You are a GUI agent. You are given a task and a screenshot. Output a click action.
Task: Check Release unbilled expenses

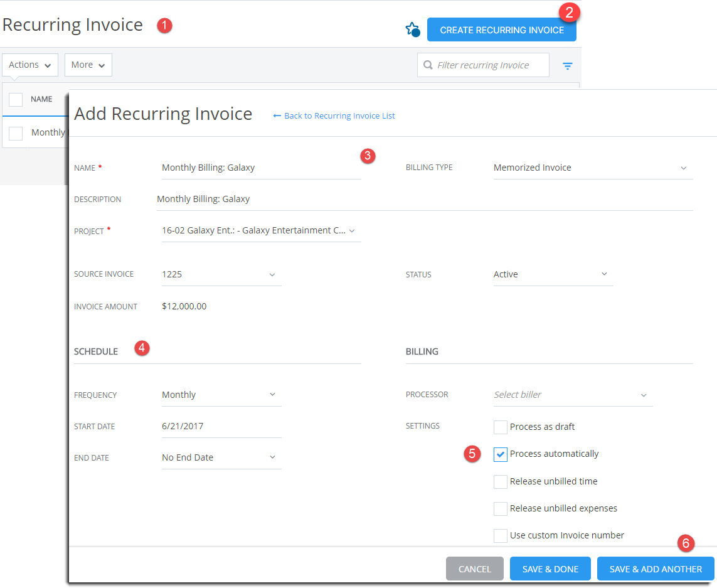(x=500, y=508)
